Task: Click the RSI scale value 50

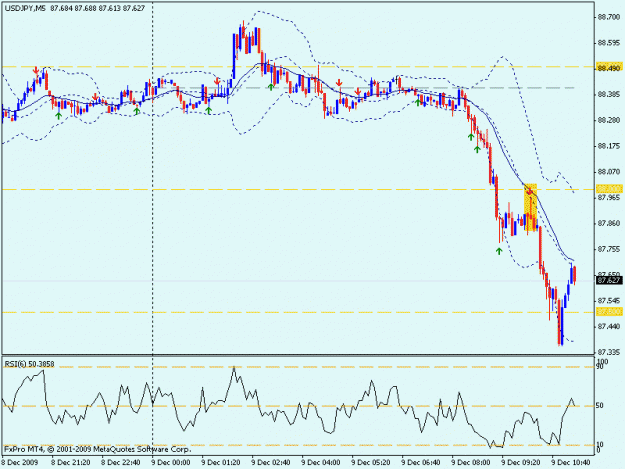Action: [x=600, y=405]
